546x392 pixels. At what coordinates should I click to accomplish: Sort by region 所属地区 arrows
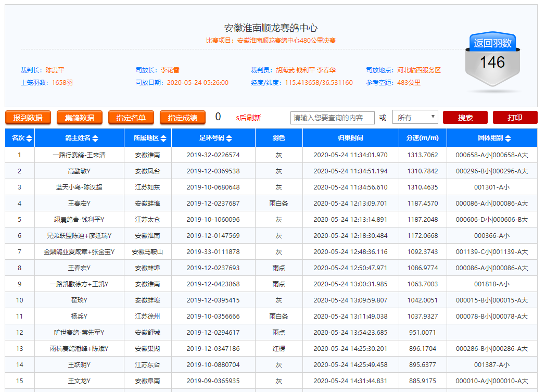coord(163,138)
